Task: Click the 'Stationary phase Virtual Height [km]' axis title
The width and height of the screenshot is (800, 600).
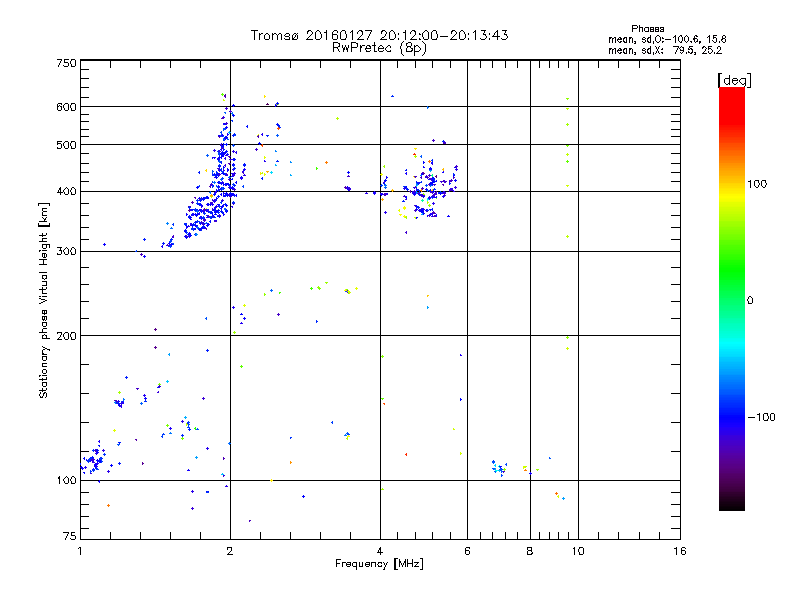Action: point(43,300)
